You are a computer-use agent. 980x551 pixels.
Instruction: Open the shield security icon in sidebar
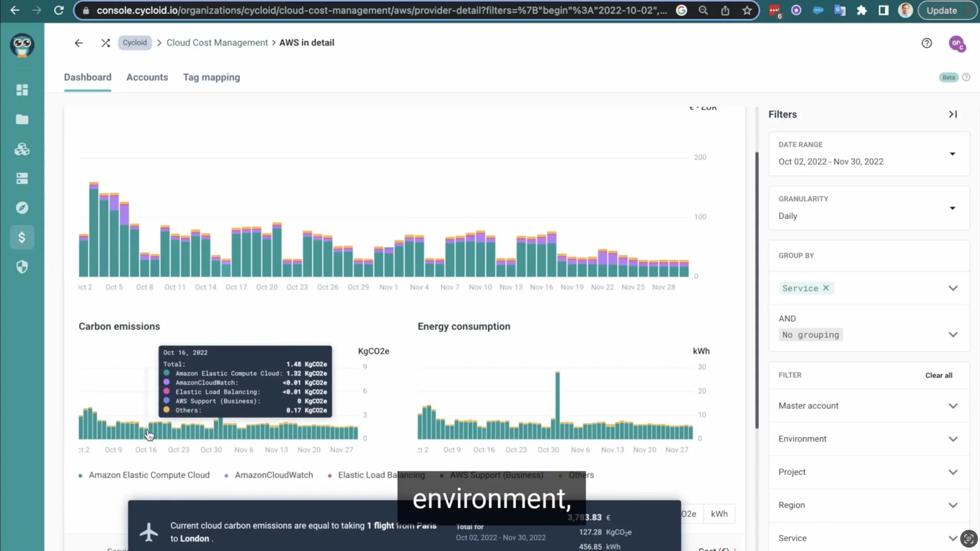(x=22, y=267)
